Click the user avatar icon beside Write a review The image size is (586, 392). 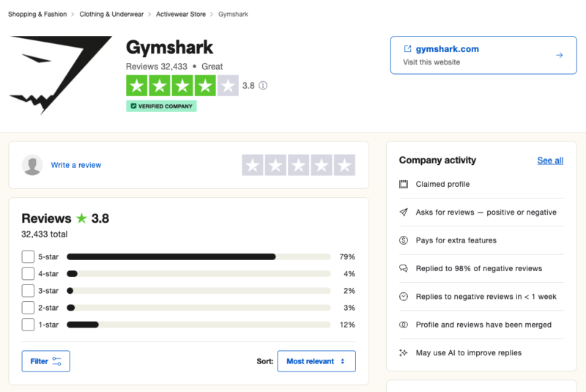32,165
